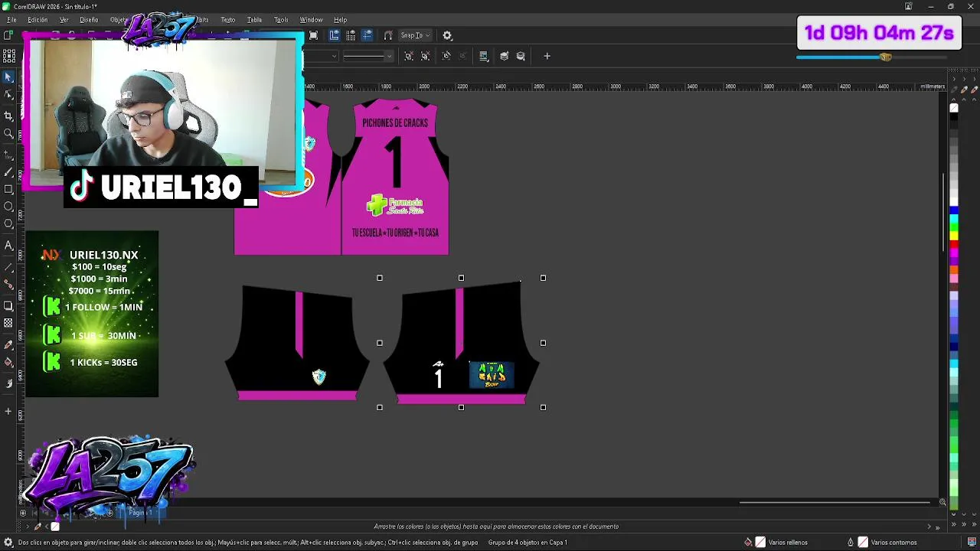The image size is (980, 551).
Task: Open the Window menu
Action: click(311, 20)
